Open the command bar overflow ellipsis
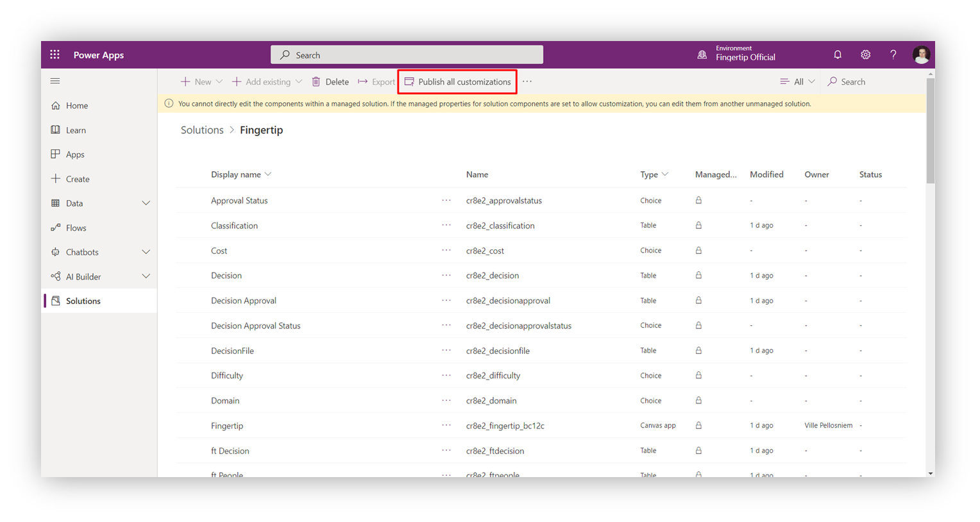Image resolution: width=980 pixels, height=522 pixels. pyautogui.click(x=527, y=81)
